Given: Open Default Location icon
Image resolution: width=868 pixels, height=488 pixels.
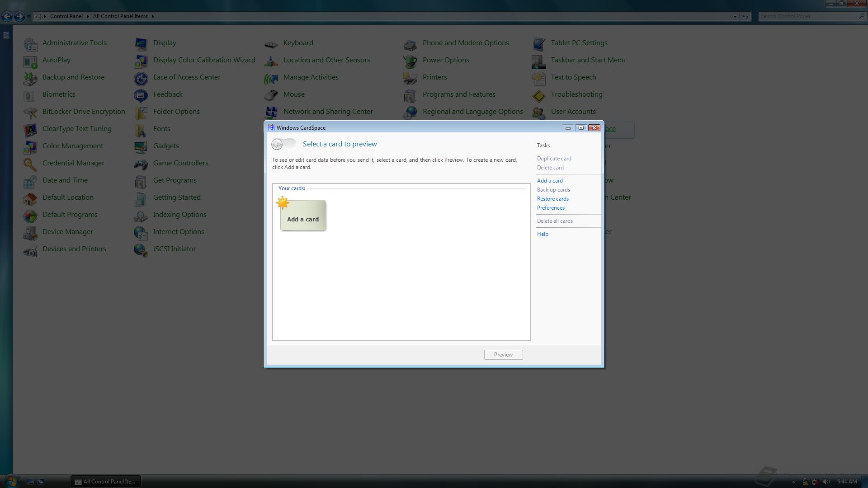Looking at the screenshot, I should coord(30,198).
